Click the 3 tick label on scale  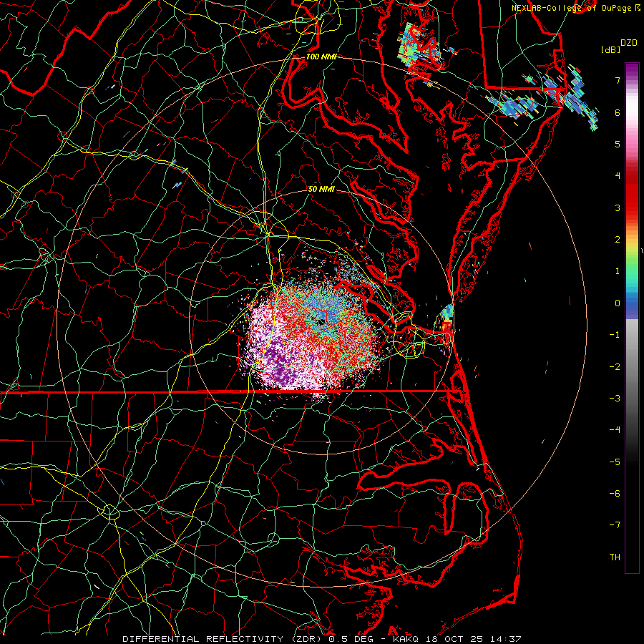tap(618, 208)
